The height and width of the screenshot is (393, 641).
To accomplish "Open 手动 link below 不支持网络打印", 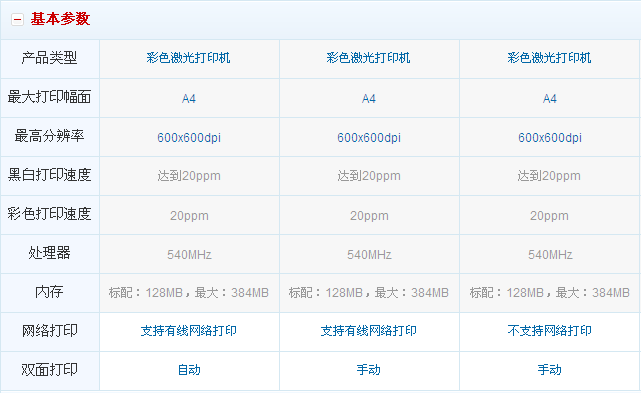I will tap(549, 370).
